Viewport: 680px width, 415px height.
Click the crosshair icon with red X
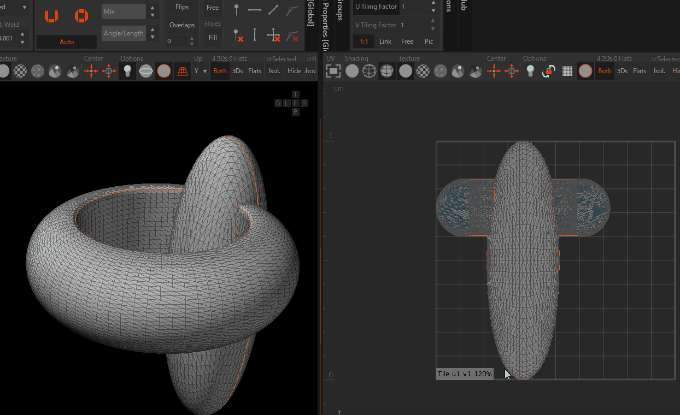274,36
